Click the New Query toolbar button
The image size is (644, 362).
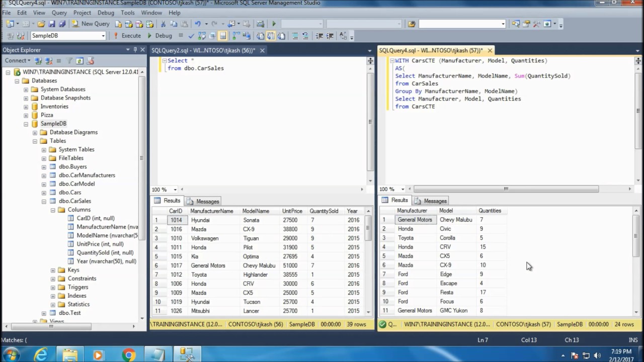90,24
